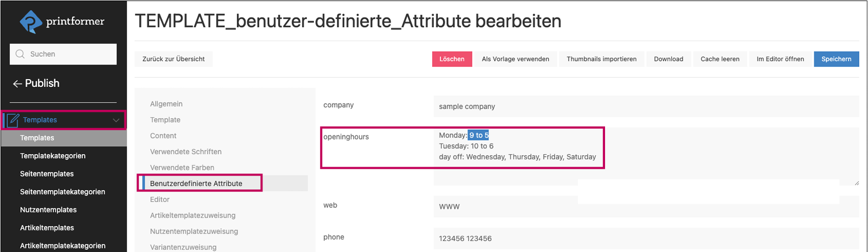868x252 pixels.
Task: Open Seitentemplates in the sidebar
Action: click(47, 174)
